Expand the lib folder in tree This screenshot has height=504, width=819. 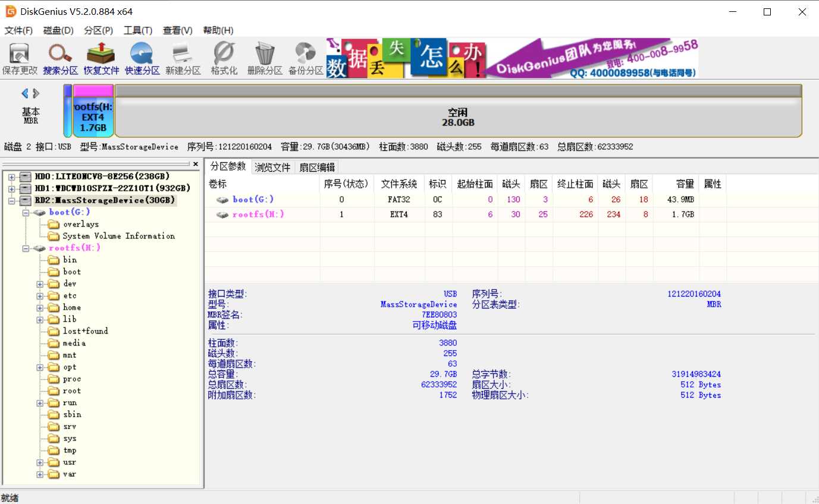tap(40, 320)
